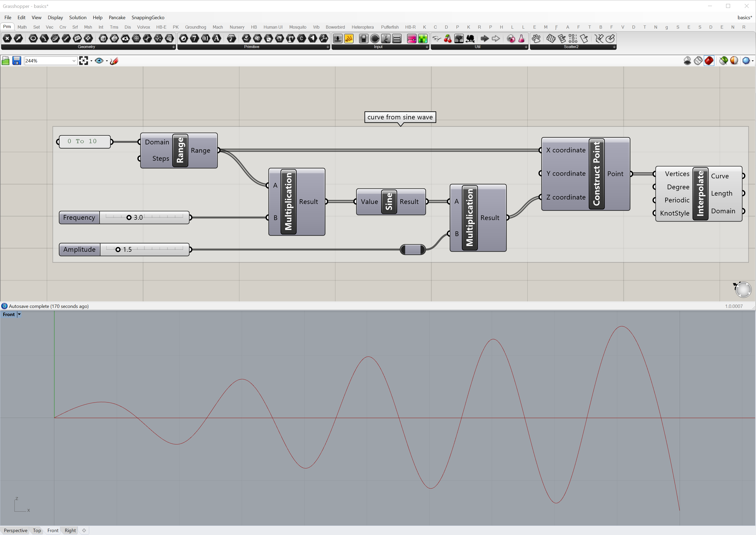Image resolution: width=756 pixels, height=535 pixels.
Task: Open the Front viewport menu arrow
Action: click(19, 314)
